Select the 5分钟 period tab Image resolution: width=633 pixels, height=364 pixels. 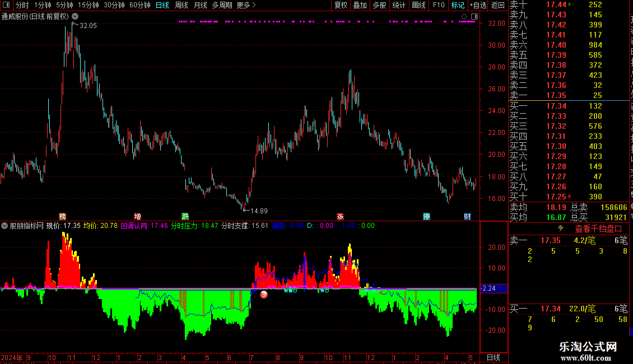[64, 5]
